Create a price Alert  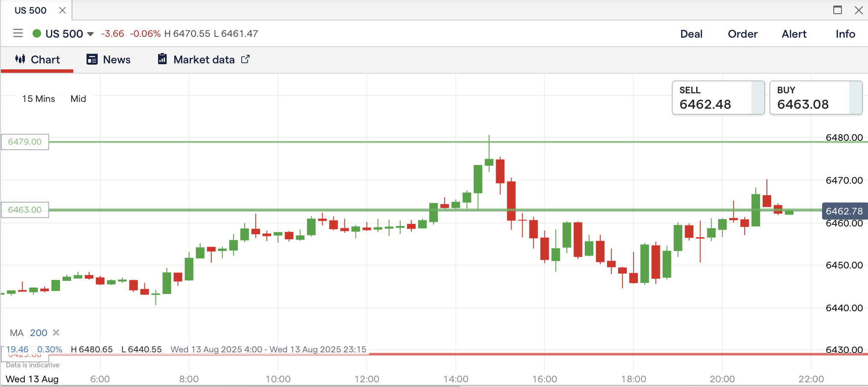click(794, 34)
